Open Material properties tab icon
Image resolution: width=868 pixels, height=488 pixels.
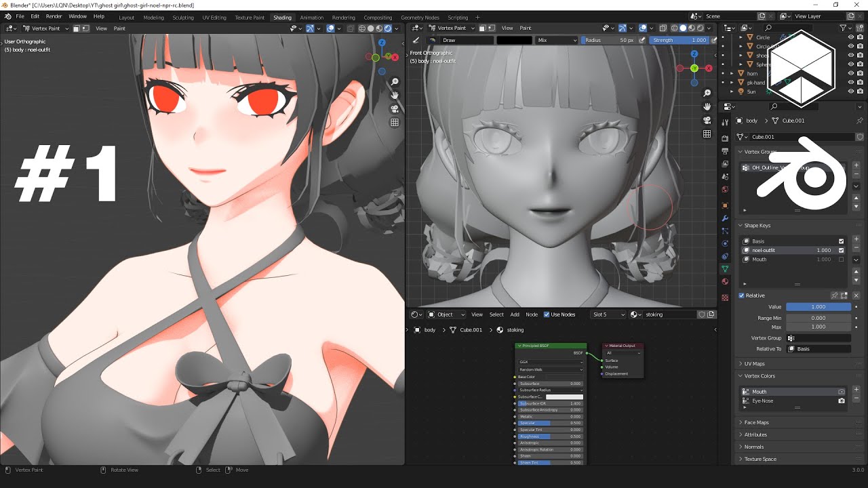725,282
